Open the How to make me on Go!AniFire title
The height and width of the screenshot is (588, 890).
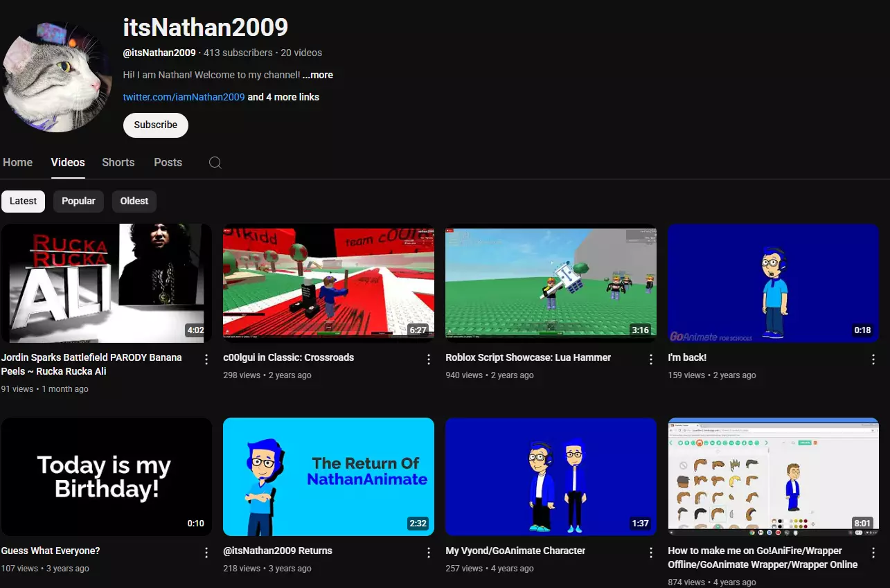coord(763,558)
